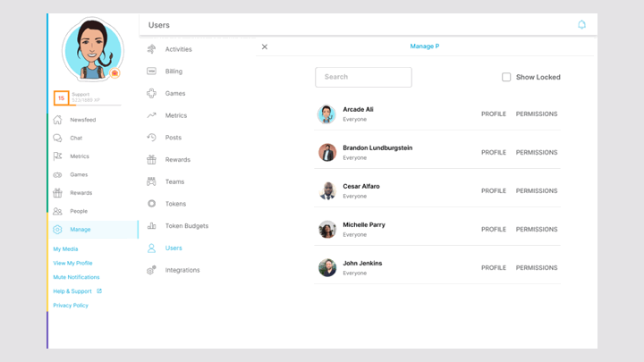Image resolution: width=644 pixels, height=362 pixels.
Task: Open PERMISSIONS for Cesar Alfaro
Action: pos(537,191)
